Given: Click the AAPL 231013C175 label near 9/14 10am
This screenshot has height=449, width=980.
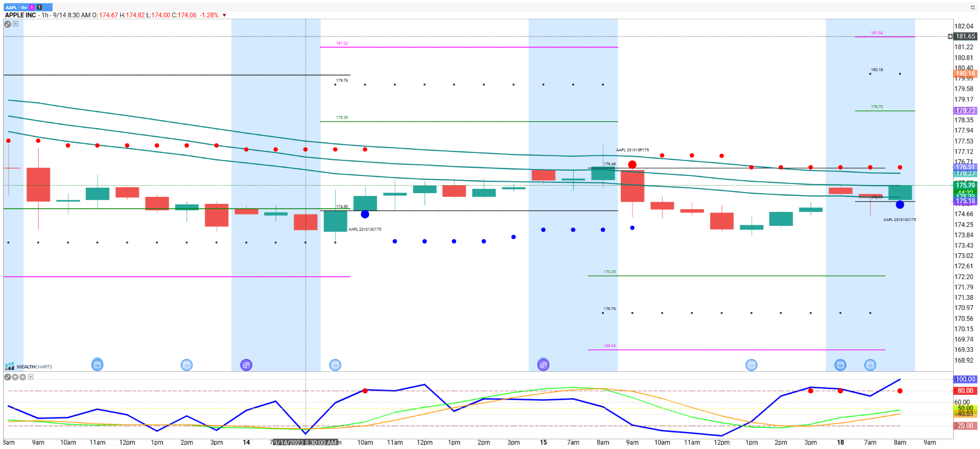Looking at the screenshot, I should click(x=365, y=229).
